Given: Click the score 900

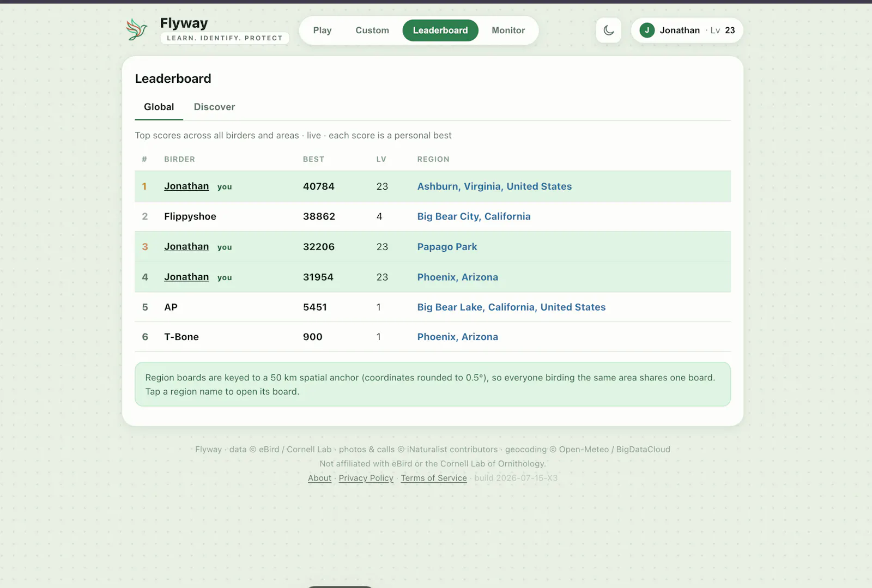Looking at the screenshot, I should click(x=313, y=337).
